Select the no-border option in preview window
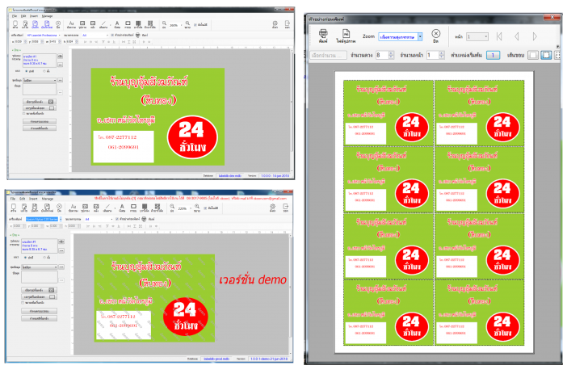Viewport: 588px width, 378px height. pyautogui.click(x=533, y=55)
